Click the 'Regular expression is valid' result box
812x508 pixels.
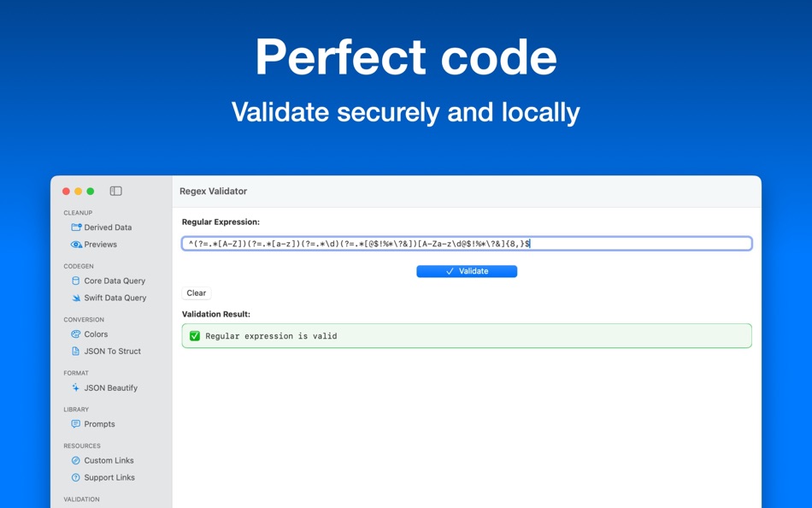[x=467, y=336]
